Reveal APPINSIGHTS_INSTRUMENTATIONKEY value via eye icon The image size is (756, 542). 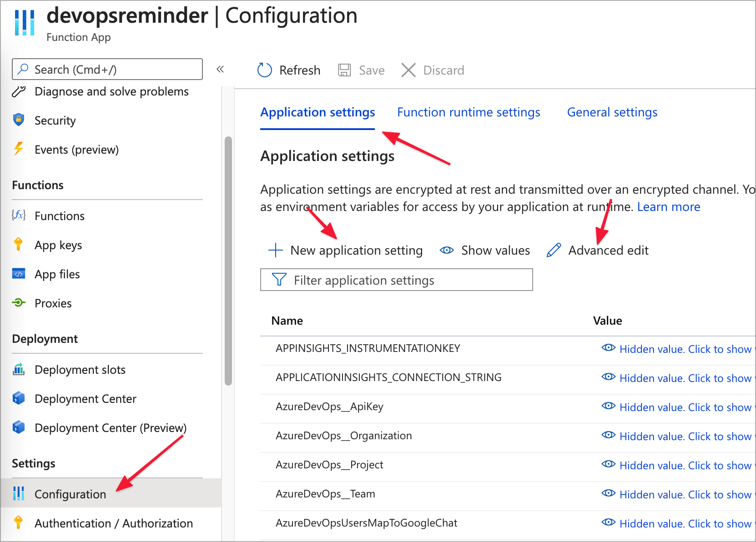(x=608, y=348)
